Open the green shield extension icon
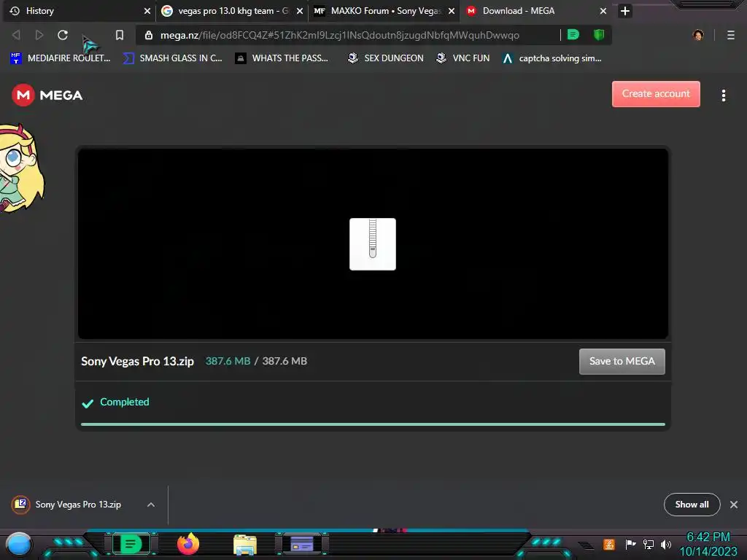The height and width of the screenshot is (560, 747). point(599,34)
